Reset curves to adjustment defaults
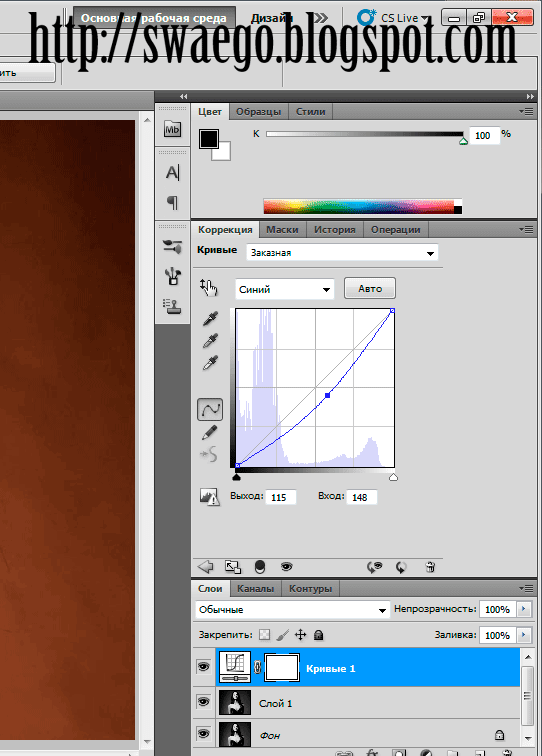Viewport: 542px width, 756px height. [401, 567]
